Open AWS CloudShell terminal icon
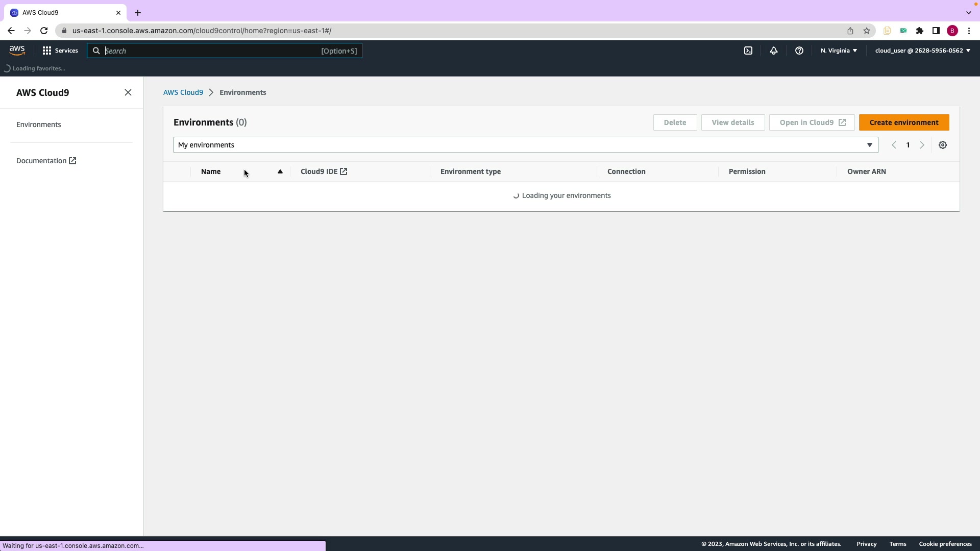980x551 pixels. click(748, 51)
